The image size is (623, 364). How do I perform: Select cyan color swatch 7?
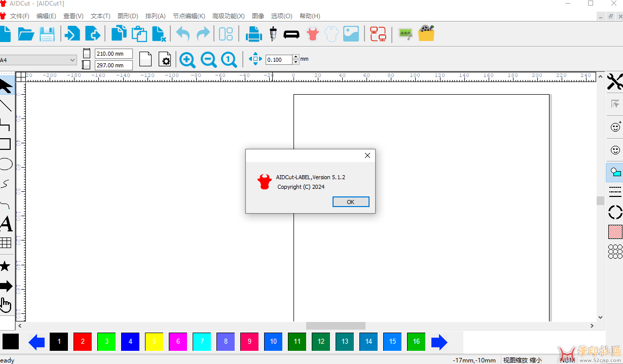(202, 342)
